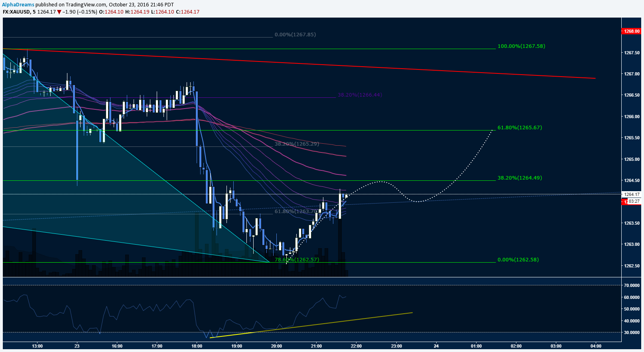Click the 03:27 bar countdown tag
Screen dimensions: 644x352
634,202
